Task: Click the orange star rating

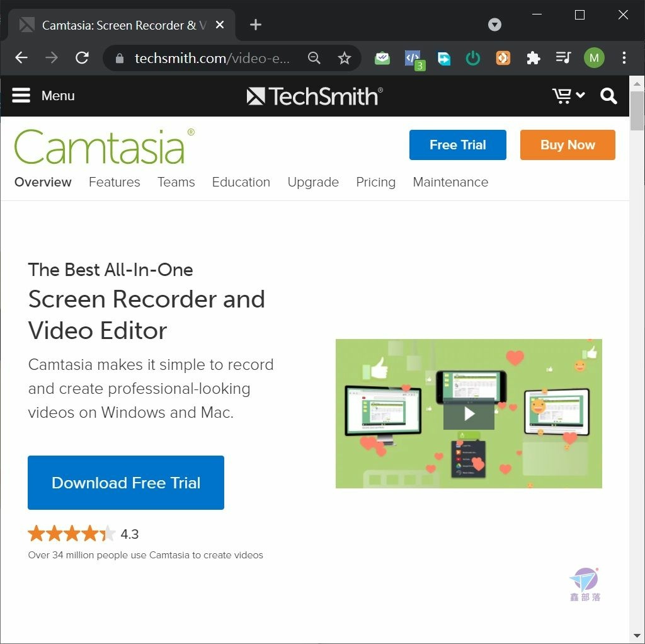Action: pos(72,533)
